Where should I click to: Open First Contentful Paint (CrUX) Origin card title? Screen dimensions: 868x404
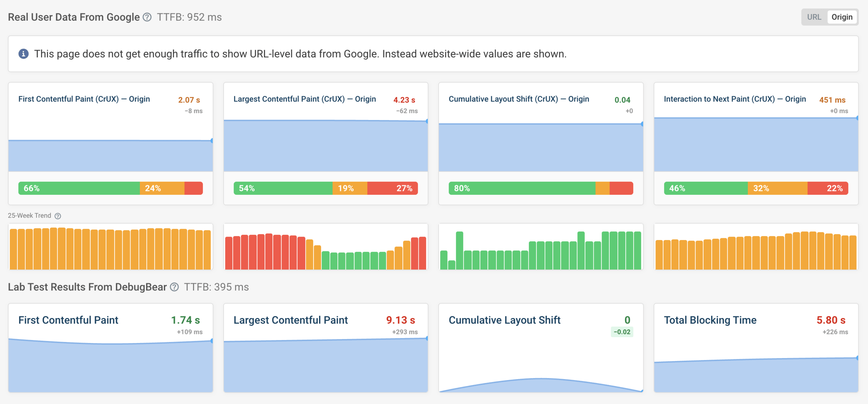pos(84,99)
